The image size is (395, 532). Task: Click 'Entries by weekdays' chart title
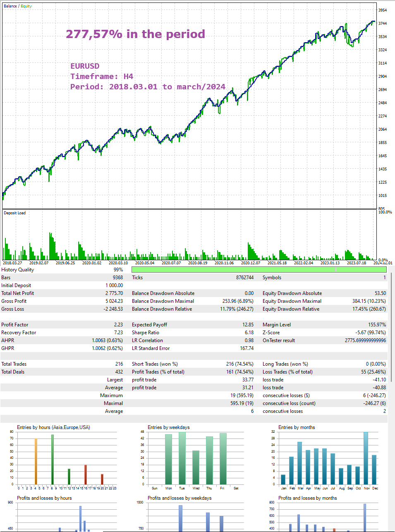[169, 427]
